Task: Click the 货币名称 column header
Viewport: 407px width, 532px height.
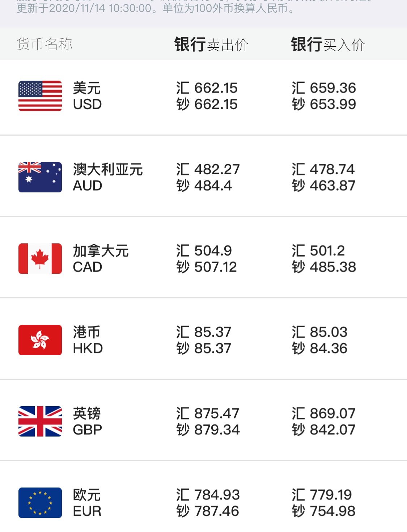Action: 45,44
